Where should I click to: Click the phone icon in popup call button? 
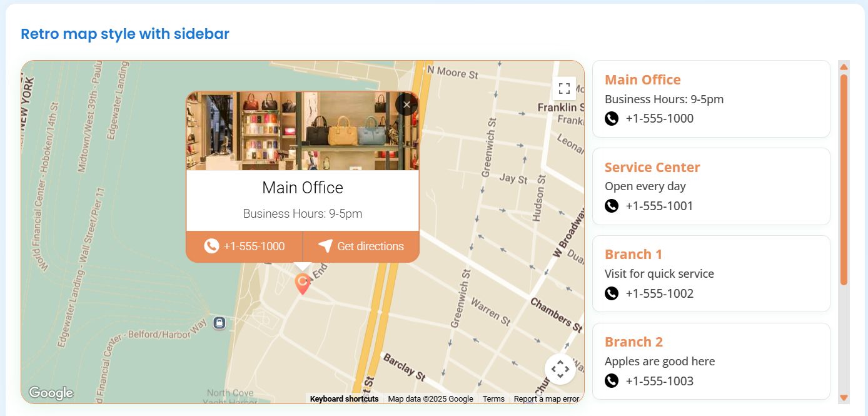(x=211, y=246)
